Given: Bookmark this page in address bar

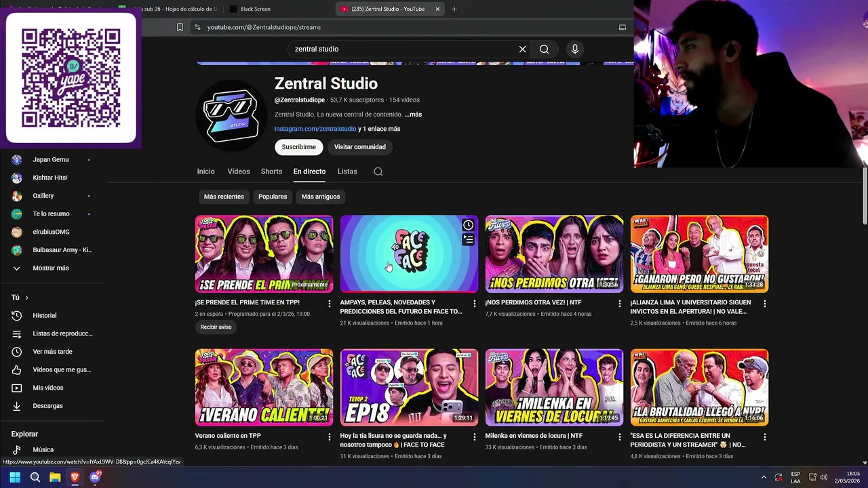Looking at the screenshot, I should [180, 27].
